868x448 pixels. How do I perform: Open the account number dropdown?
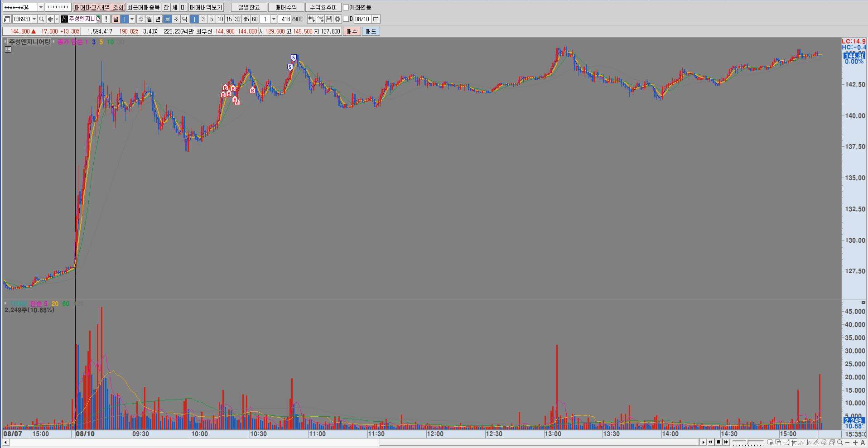coord(41,8)
